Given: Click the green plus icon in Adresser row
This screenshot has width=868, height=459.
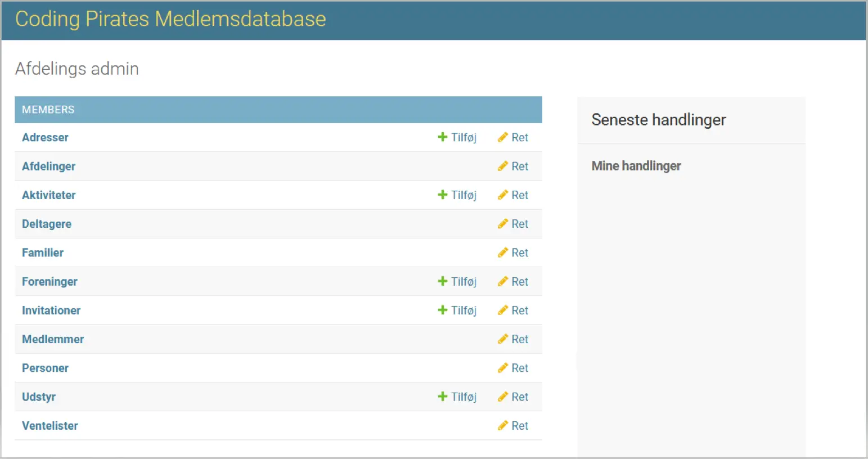Looking at the screenshot, I should pyautogui.click(x=443, y=137).
